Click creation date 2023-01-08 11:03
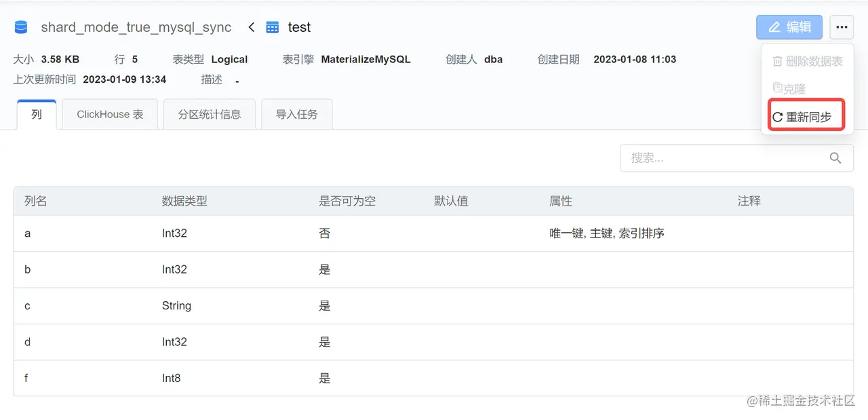Viewport: 868px width, 420px height. pos(635,60)
